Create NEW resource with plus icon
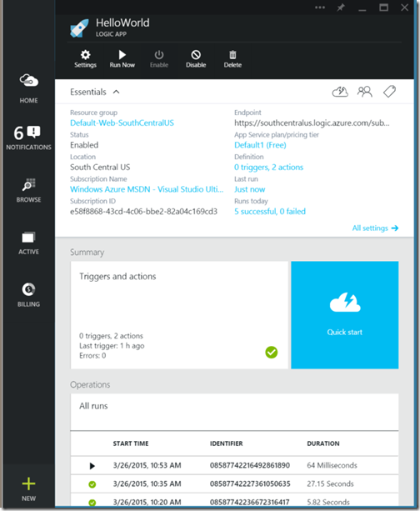 coord(28,488)
